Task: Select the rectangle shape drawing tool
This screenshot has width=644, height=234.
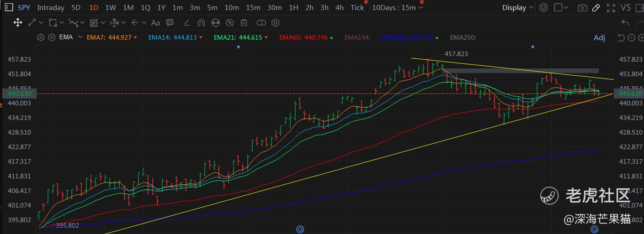Action: coord(53,22)
